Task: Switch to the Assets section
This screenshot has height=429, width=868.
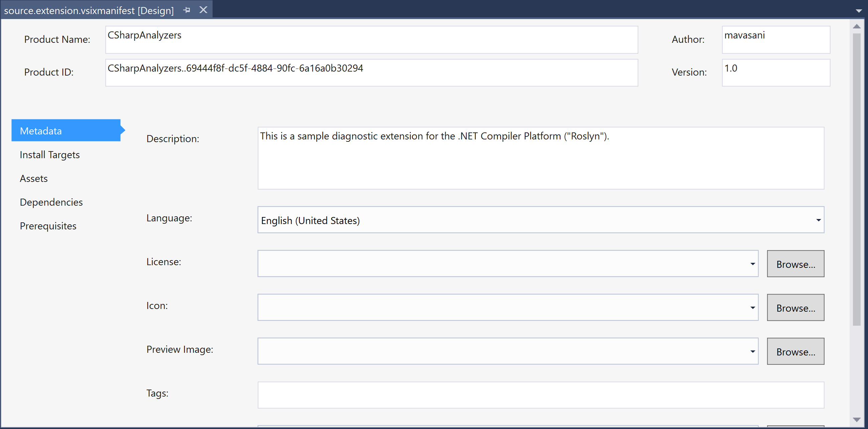Action: (x=34, y=178)
